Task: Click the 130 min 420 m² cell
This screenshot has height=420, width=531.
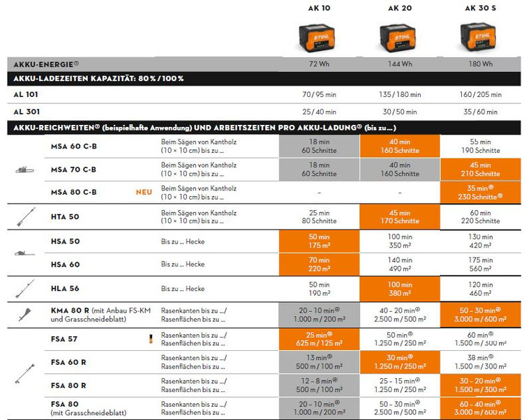Action: (x=481, y=241)
